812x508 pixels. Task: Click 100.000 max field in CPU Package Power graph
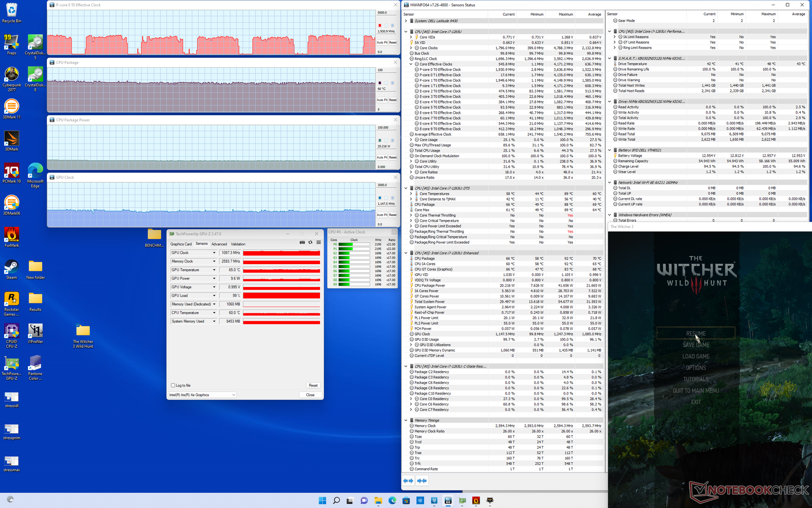click(387, 127)
